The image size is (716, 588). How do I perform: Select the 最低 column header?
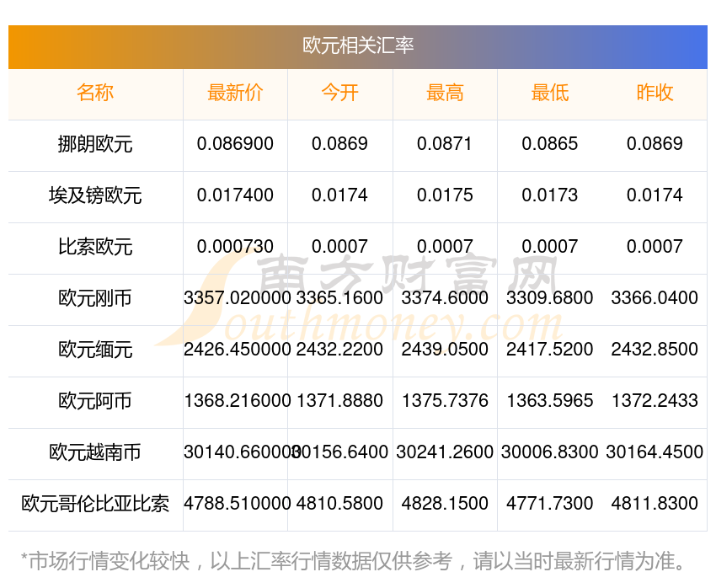click(550, 93)
